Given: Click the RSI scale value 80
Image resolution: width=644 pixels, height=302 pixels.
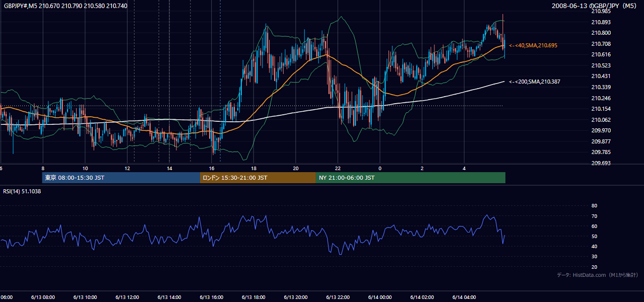Looking at the screenshot, I should [594, 206].
